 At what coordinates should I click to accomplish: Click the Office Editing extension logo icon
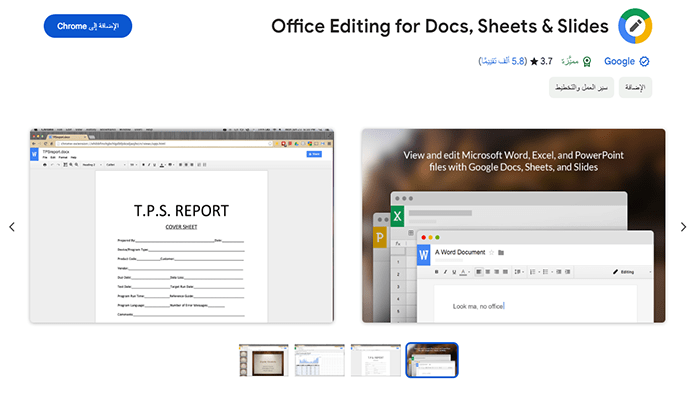635,26
